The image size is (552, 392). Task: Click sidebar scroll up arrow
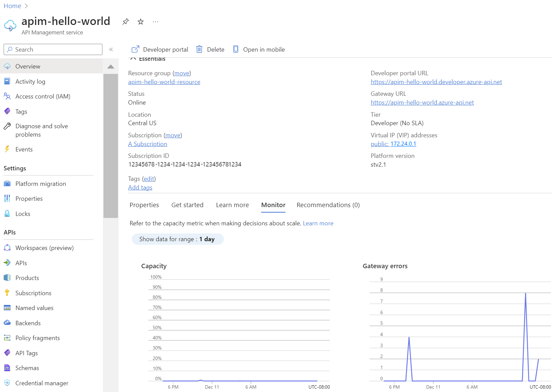[x=111, y=66]
